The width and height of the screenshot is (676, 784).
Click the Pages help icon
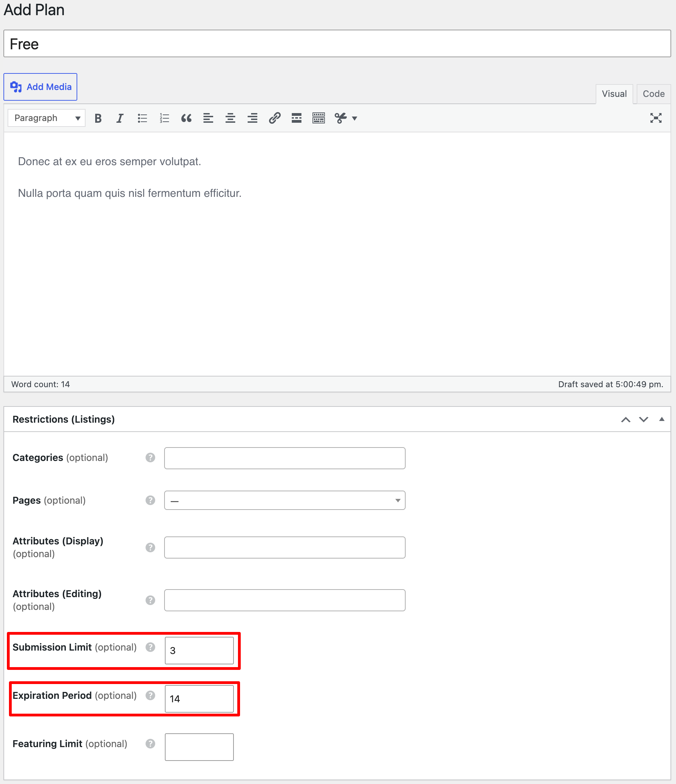pos(150,500)
